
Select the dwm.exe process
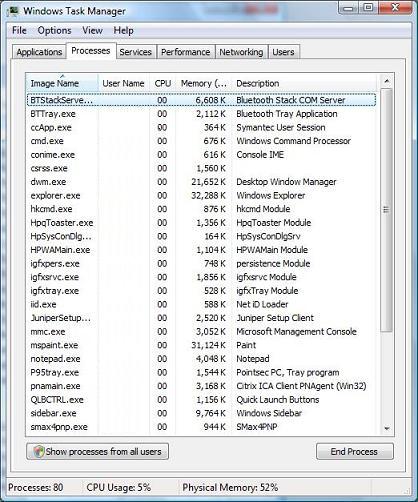[201, 182]
